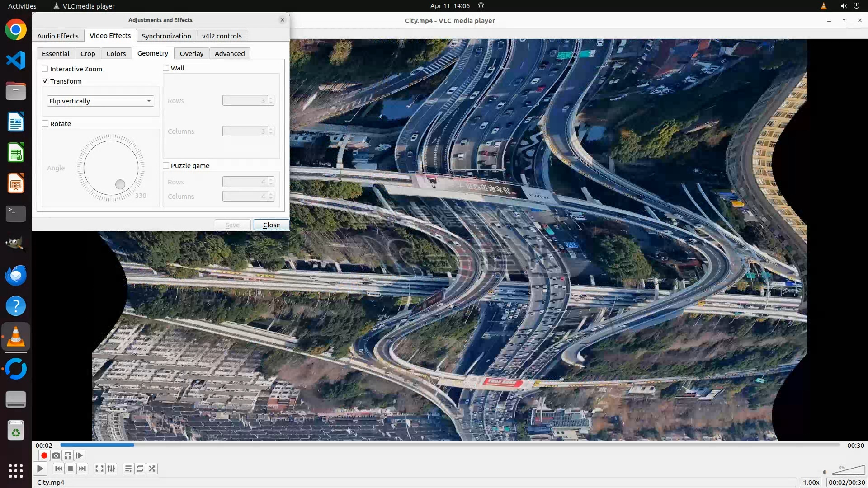Enable the Interactive Zoom checkbox

(45, 69)
